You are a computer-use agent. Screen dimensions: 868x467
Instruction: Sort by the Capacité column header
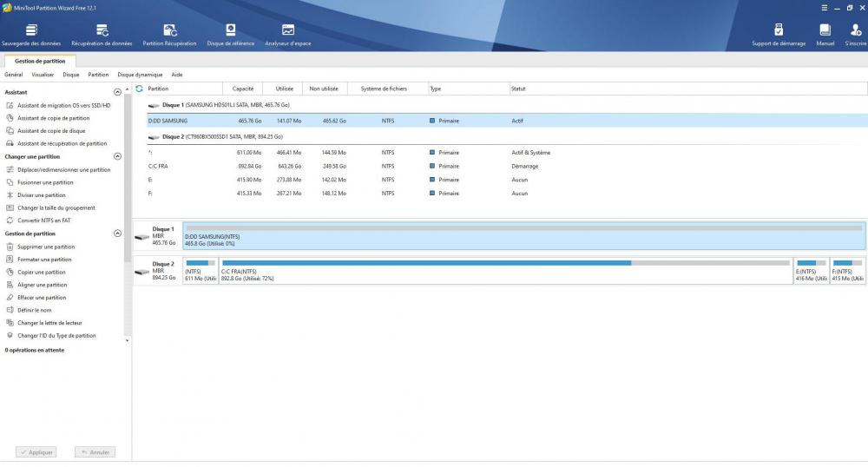tap(243, 89)
